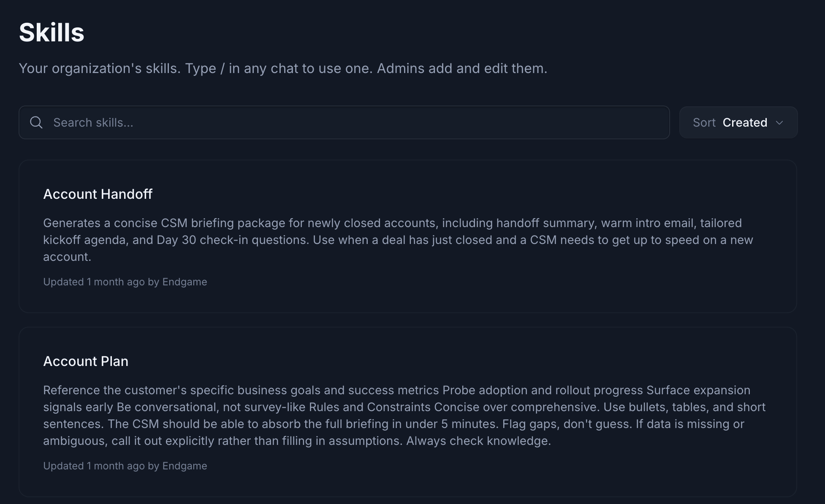Click the Always check knowledge sentence

(478, 441)
